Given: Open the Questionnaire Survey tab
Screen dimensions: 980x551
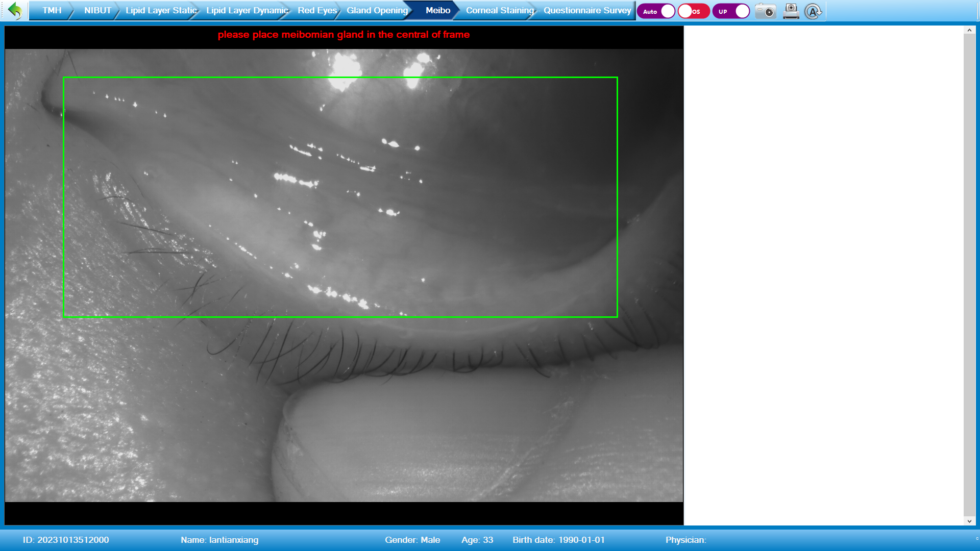Looking at the screenshot, I should click(587, 10).
